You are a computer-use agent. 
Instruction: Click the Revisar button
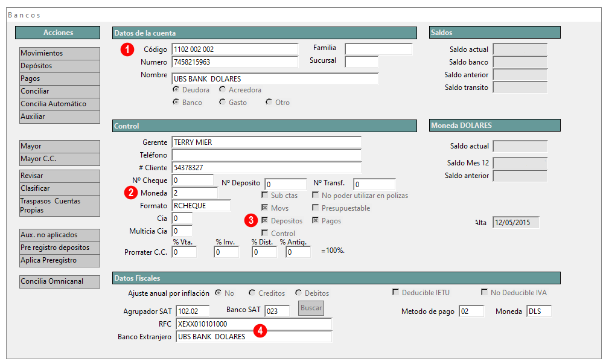point(60,176)
